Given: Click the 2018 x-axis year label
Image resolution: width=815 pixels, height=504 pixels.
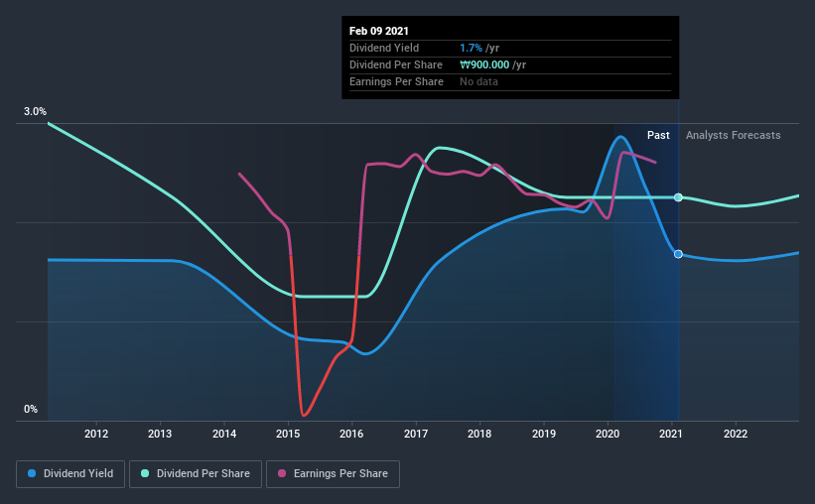Looking at the screenshot, I should pyautogui.click(x=479, y=434).
